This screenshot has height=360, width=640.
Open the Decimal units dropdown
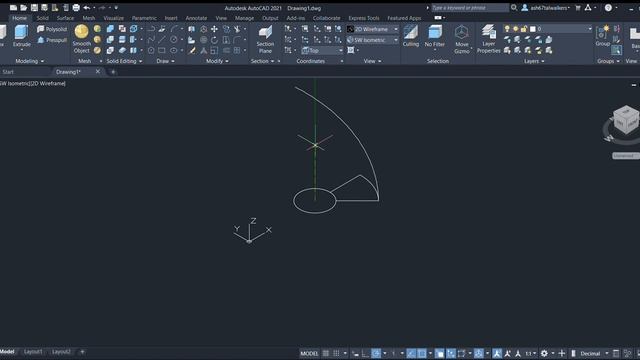tap(594, 353)
